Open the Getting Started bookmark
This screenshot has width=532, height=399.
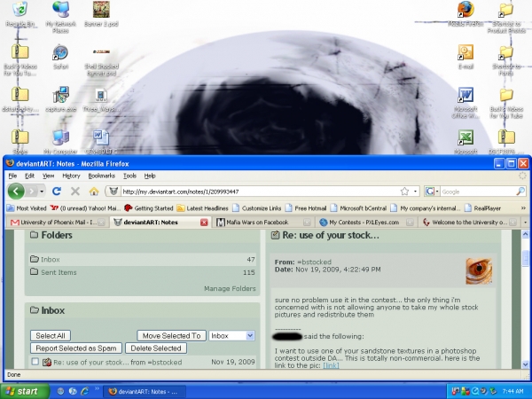(149, 208)
